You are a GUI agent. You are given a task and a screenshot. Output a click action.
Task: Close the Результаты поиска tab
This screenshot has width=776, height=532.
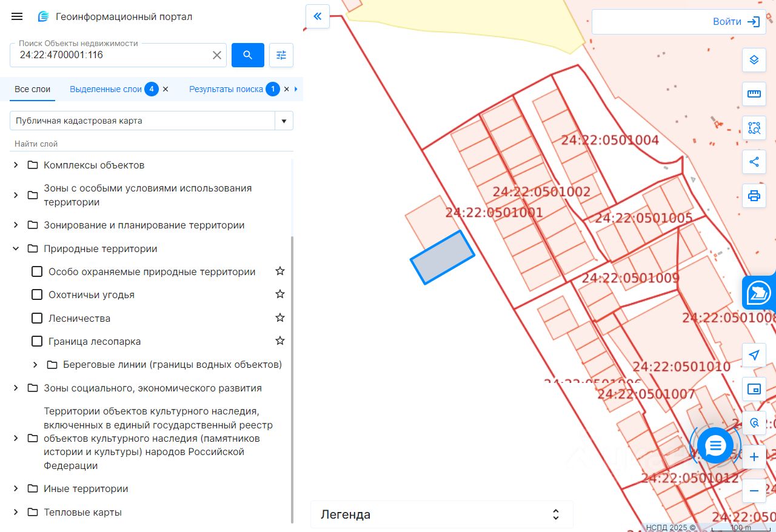287,89
